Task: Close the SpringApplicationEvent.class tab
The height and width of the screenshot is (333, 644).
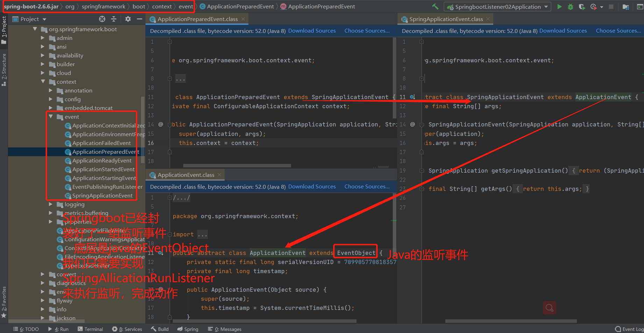Action: (488, 19)
